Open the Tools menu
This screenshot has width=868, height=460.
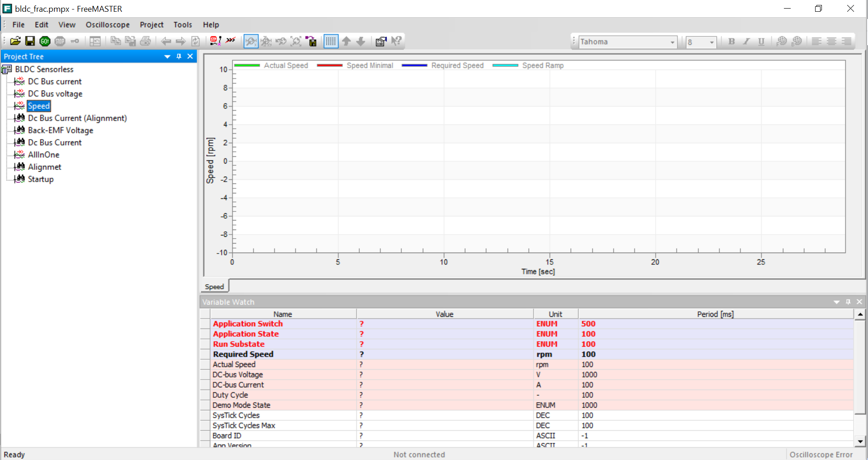coord(183,25)
